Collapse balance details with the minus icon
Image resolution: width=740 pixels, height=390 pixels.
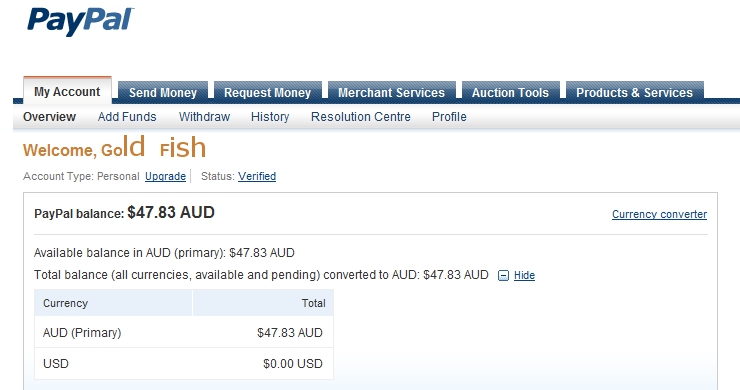pyautogui.click(x=504, y=275)
